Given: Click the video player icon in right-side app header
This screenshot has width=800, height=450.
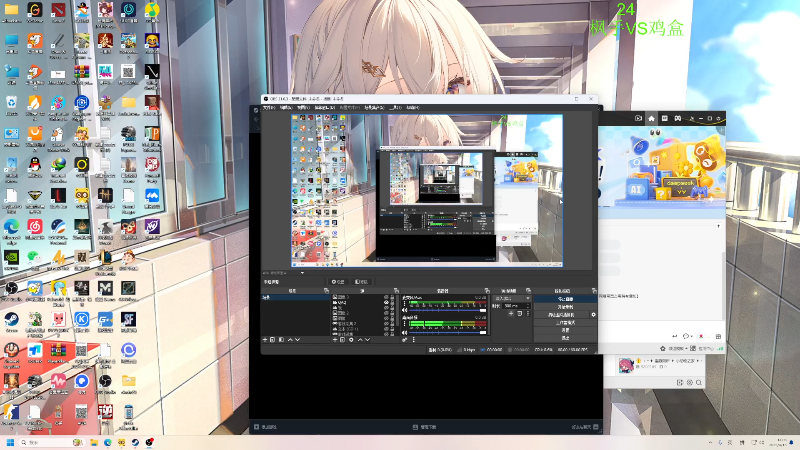Looking at the screenshot, I should point(638,118).
